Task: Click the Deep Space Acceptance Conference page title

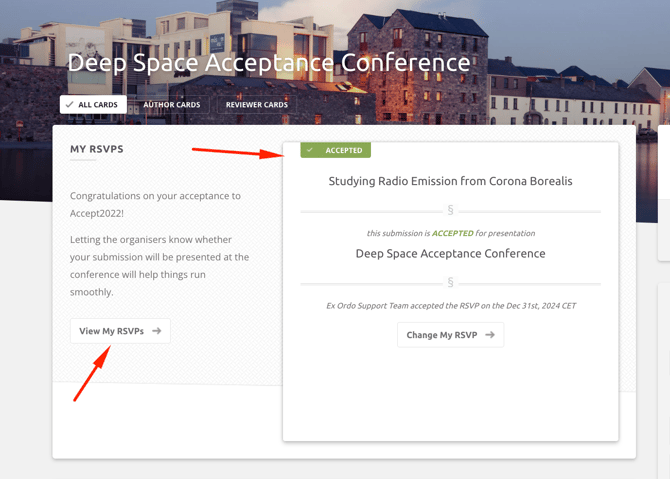Action: click(268, 63)
